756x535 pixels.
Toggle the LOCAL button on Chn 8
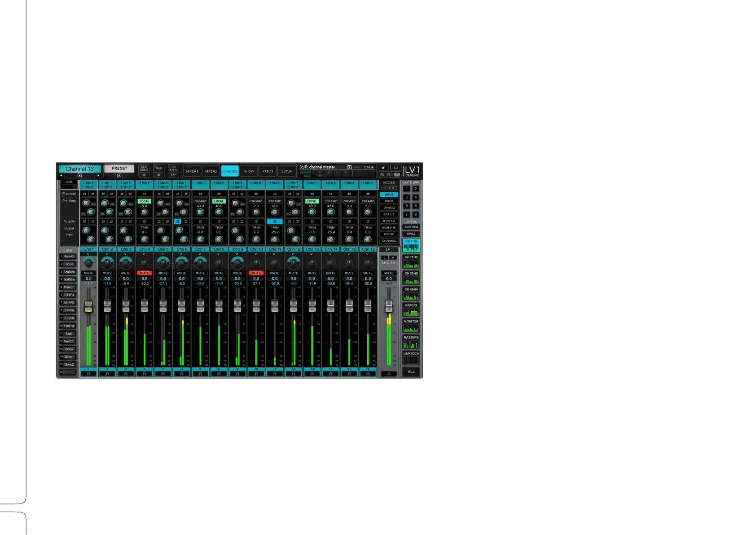click(219, 201)
